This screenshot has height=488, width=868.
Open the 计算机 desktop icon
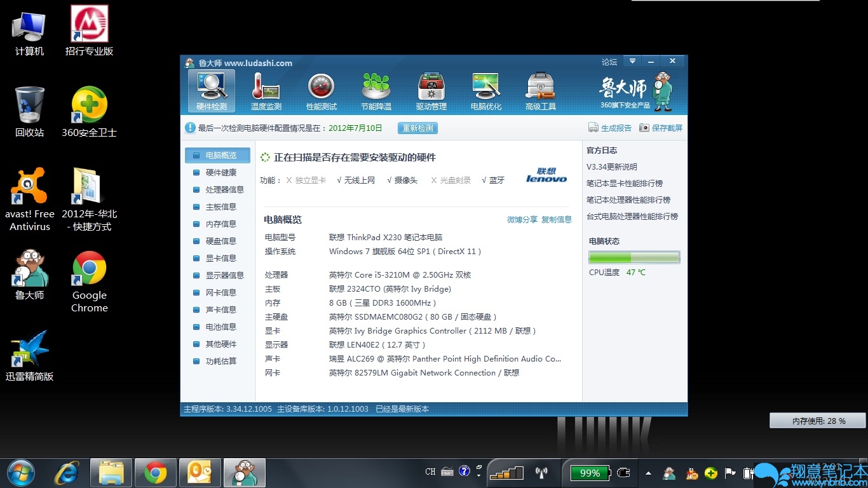tap(29, 33)
